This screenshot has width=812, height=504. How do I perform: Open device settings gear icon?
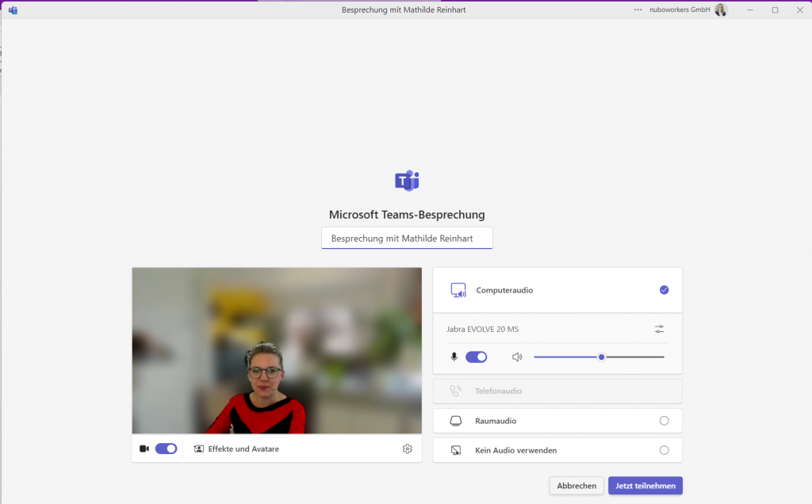408,449
